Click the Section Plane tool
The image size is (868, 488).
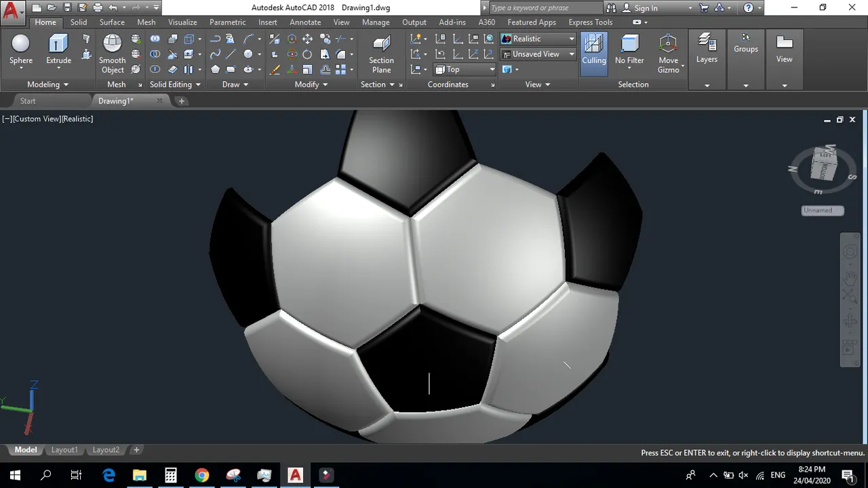point(381,53)
